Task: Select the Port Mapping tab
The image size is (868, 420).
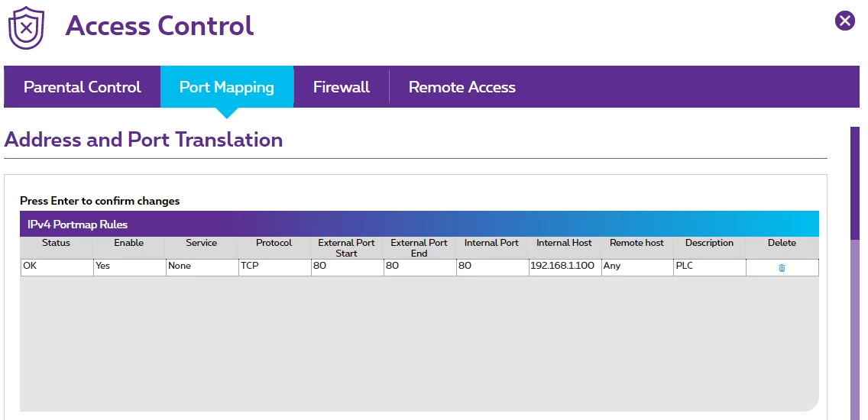Action: click(x=226, y=87)
